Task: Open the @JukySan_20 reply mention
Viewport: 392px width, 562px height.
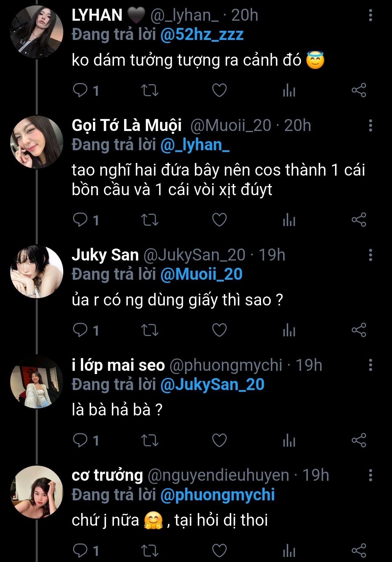Action: [212, 385]
